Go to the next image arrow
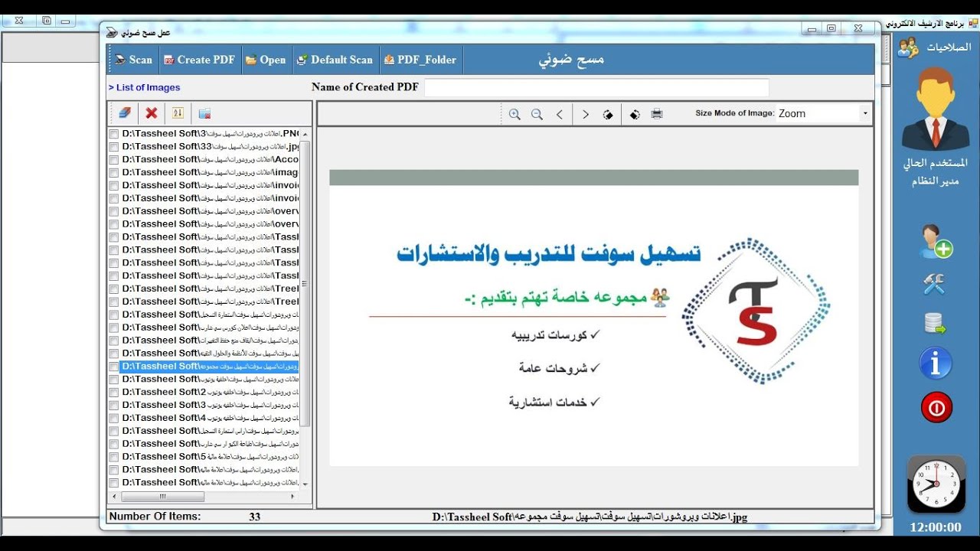Viewport: 980px width, 551px height. tap(586, 114)
